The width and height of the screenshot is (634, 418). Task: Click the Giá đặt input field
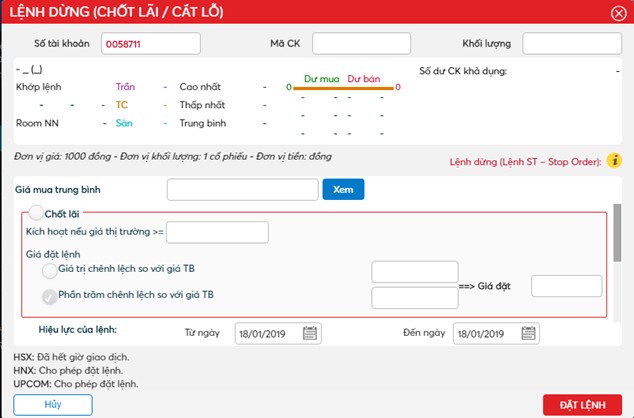(566, 286)
